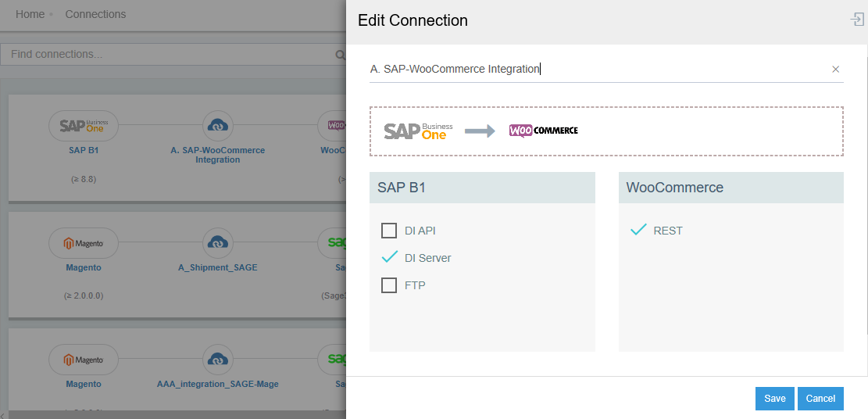Viewport: 868px width, 419px height.
Task: Click the search magnifier icon in Find connections
Action: click(341, 54)
